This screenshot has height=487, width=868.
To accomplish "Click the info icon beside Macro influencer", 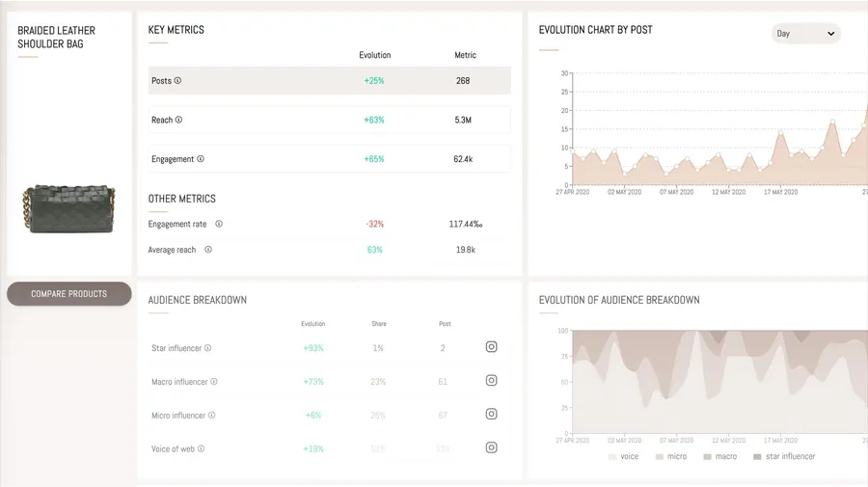I will click(214, 382).
